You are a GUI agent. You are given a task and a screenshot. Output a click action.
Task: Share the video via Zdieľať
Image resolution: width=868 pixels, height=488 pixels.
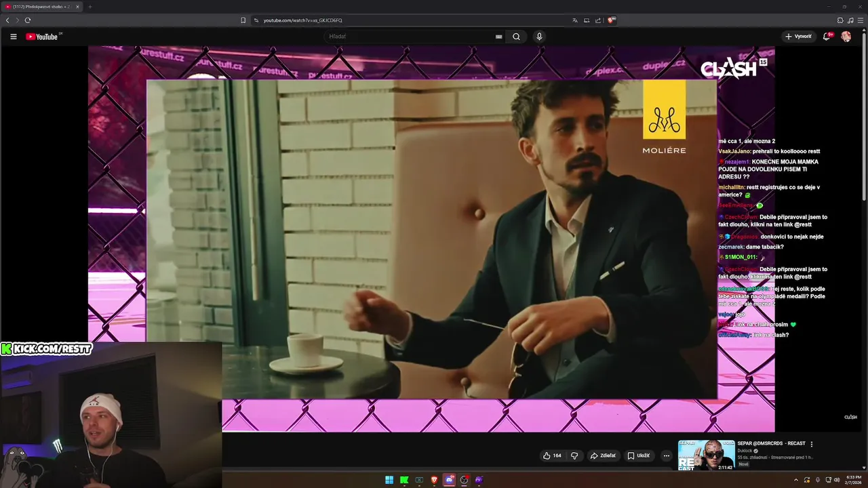[603, 455]
